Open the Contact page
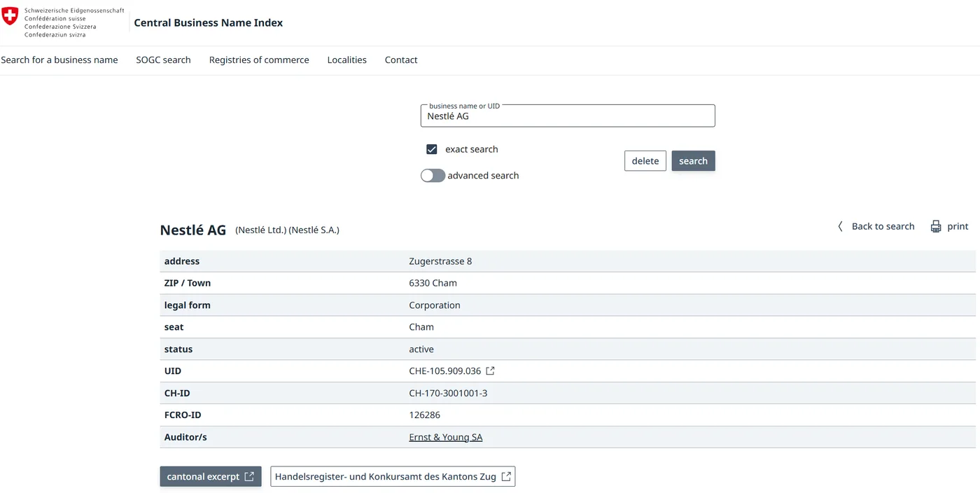The height and width of the screenshot is (493, 980). (x=401, y=60)
